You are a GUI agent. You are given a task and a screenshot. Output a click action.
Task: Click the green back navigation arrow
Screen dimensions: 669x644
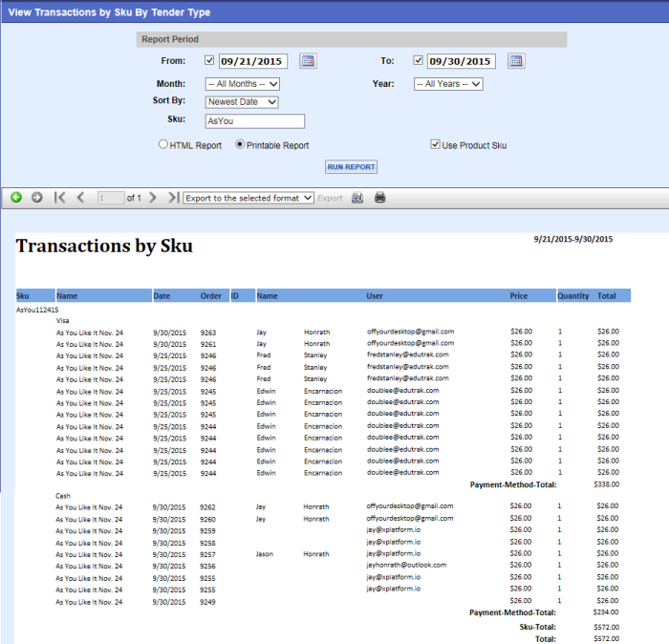16,198
